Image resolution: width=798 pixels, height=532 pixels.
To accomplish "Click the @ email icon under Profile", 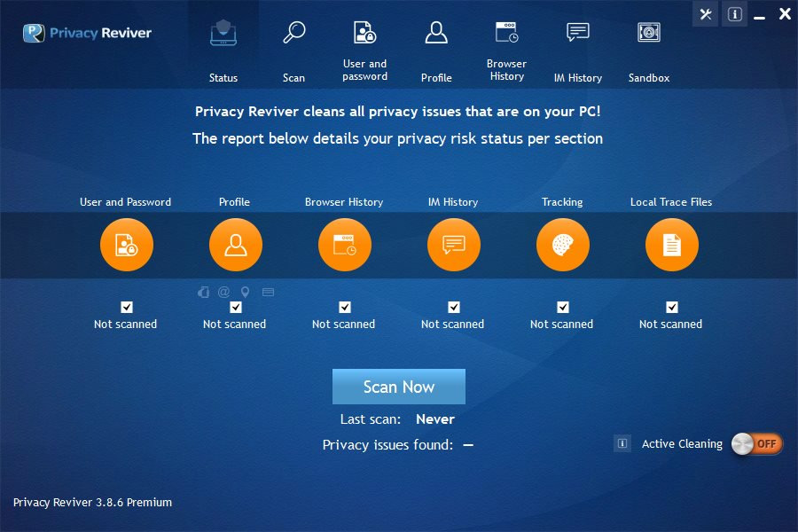I will [x=223, y=292].
